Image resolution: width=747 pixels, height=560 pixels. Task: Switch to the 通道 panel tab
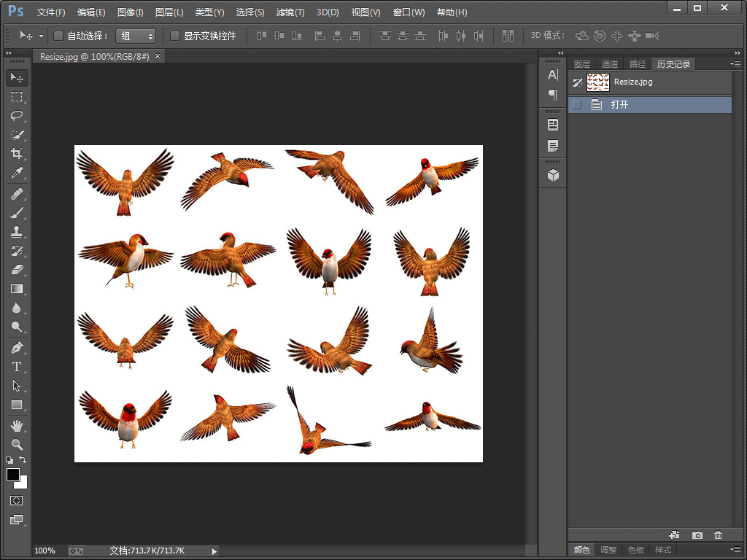coord(609,64)
